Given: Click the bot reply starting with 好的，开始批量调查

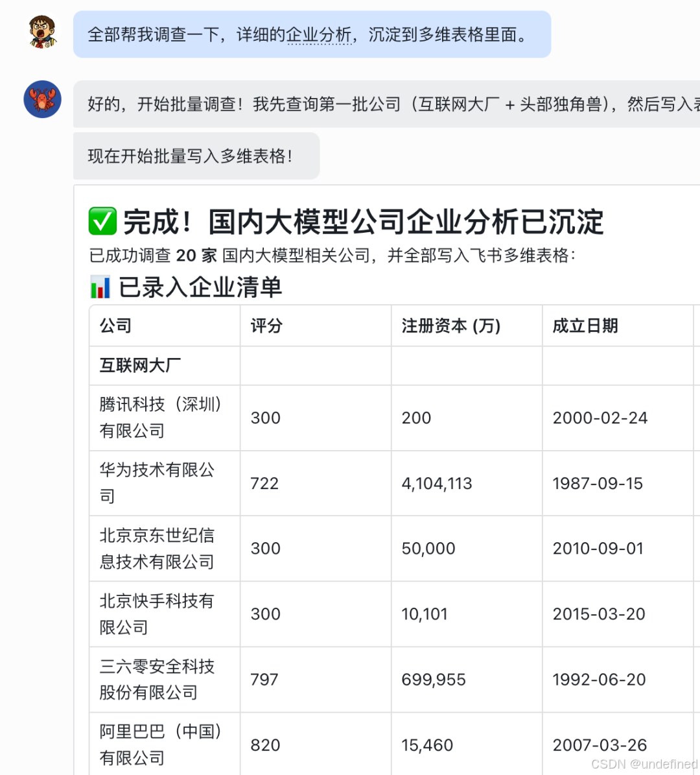Looking at the screenshot, I should 386,104.
